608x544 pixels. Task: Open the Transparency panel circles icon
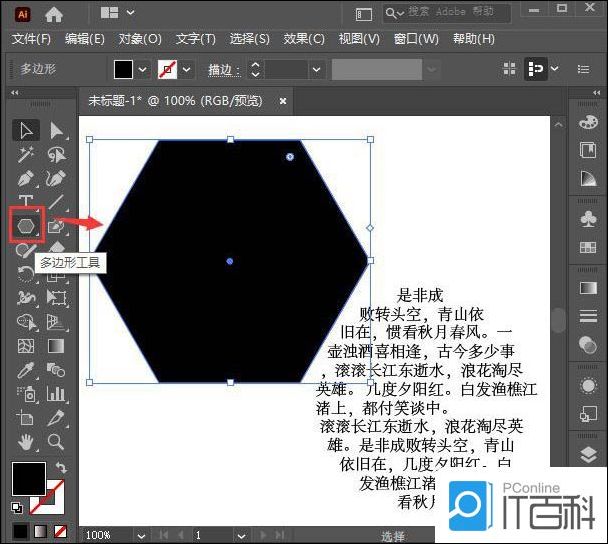point(588,344)
